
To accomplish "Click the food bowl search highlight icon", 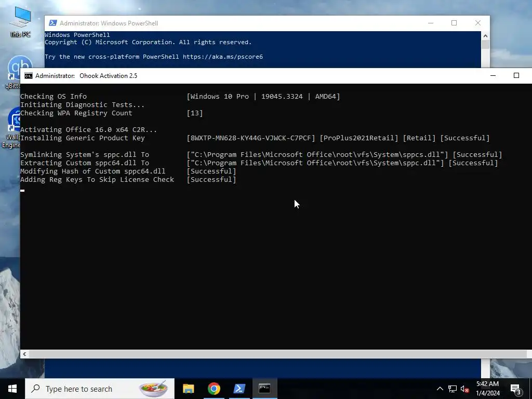I will point(154,389).
